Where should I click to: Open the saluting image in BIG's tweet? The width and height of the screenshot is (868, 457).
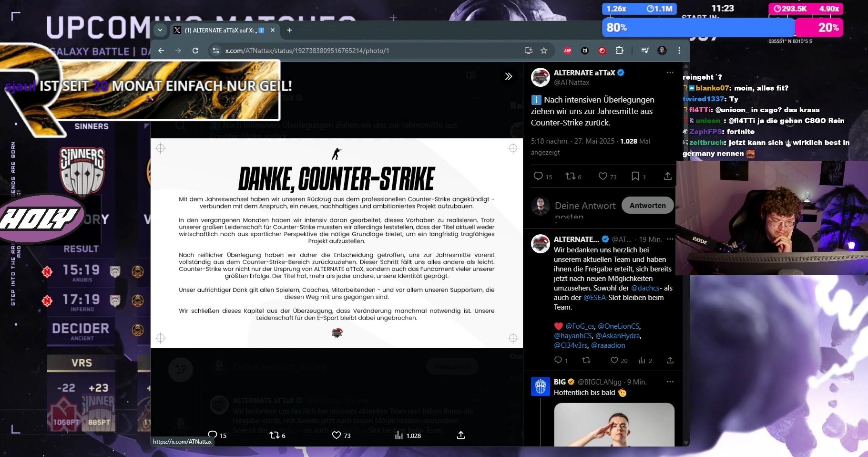[614, 425]
